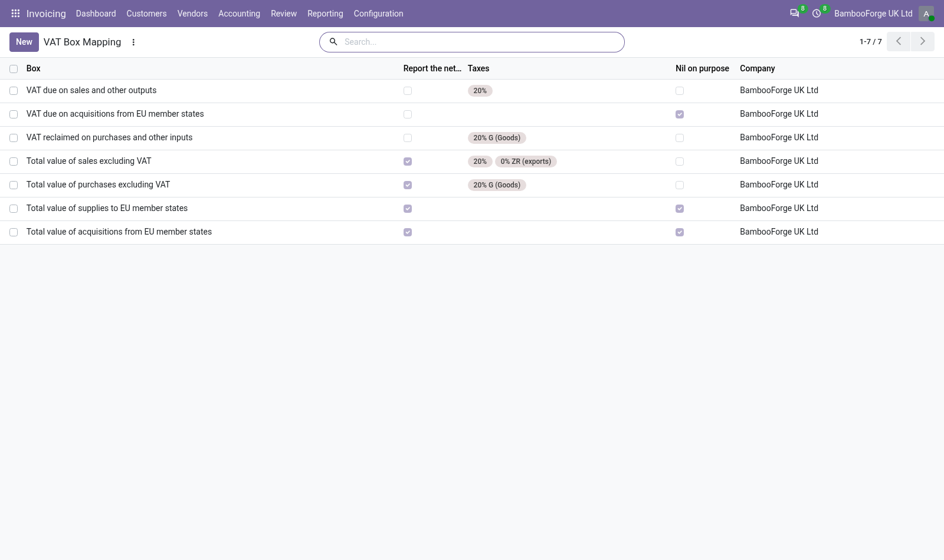Open actions menu beside VAT Box Mapping
944x560 pixels.
133,42
